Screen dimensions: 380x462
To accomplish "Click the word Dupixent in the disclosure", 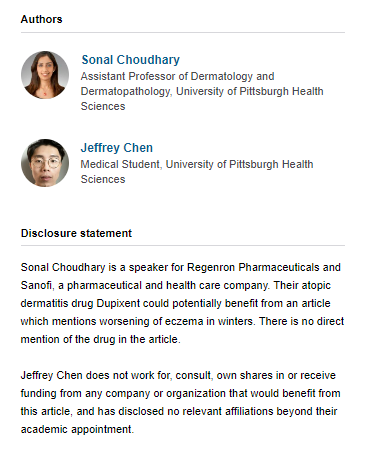I will [118, 303].
